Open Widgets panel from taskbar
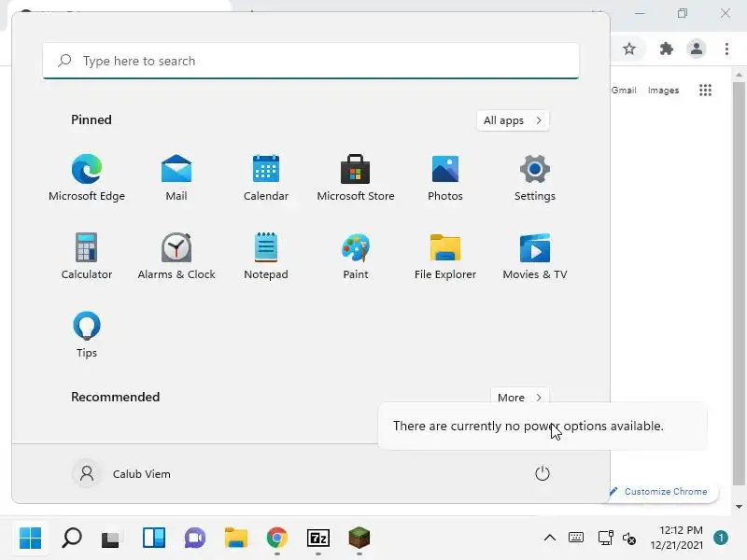The width and height of the screenshot is (747, 560). click(154, 539)
